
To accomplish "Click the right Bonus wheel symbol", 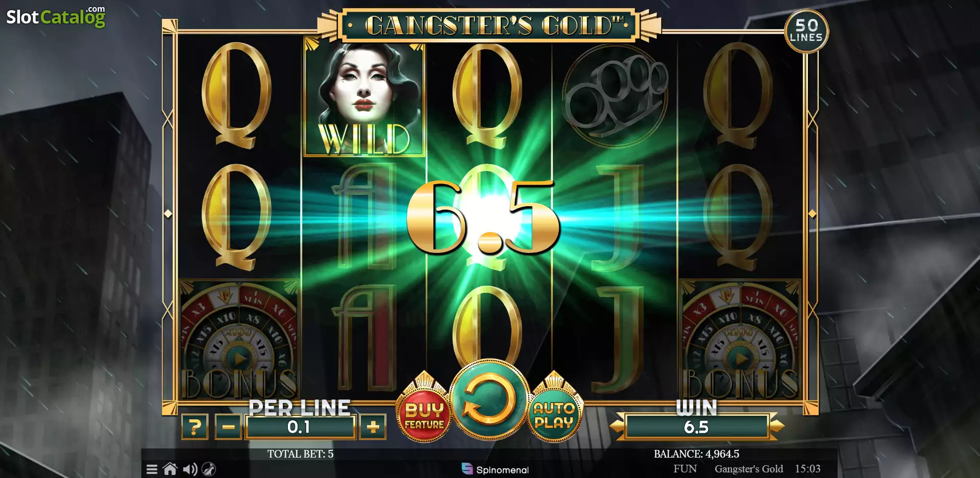I will [x=741, y=340].
